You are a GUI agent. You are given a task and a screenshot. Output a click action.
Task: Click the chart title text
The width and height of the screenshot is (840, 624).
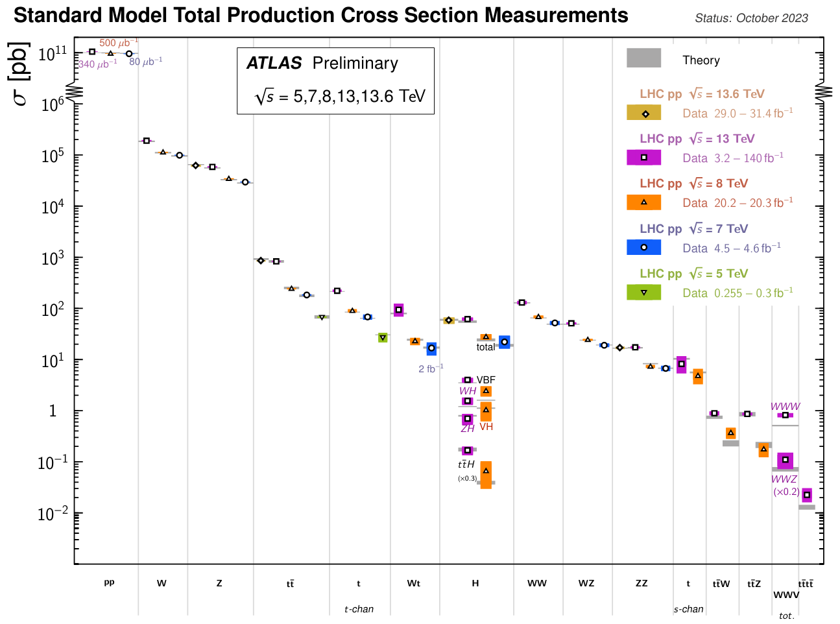[x=321, y=15]
